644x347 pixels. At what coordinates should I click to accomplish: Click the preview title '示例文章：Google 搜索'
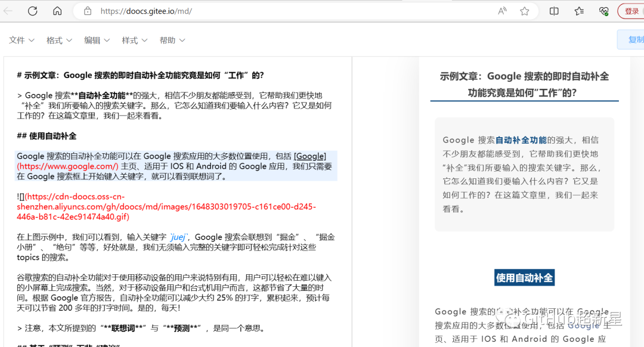coord(525,84)
